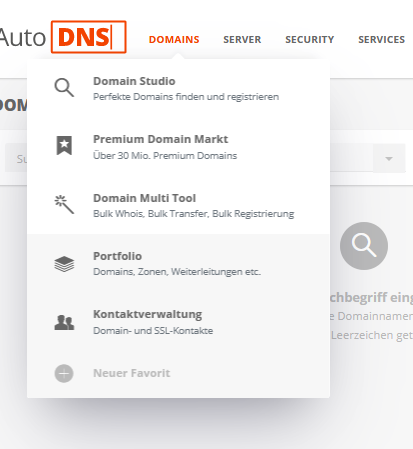
Task: Click the Premium Domain Markt bookmark icon
Action: click(64, 146)
